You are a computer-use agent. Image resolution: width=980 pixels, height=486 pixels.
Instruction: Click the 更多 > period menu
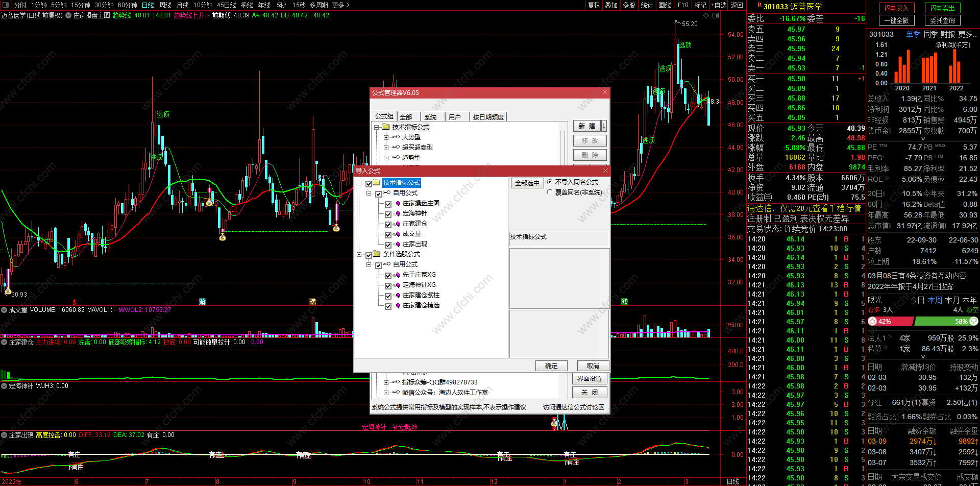(x=340, y=5)
